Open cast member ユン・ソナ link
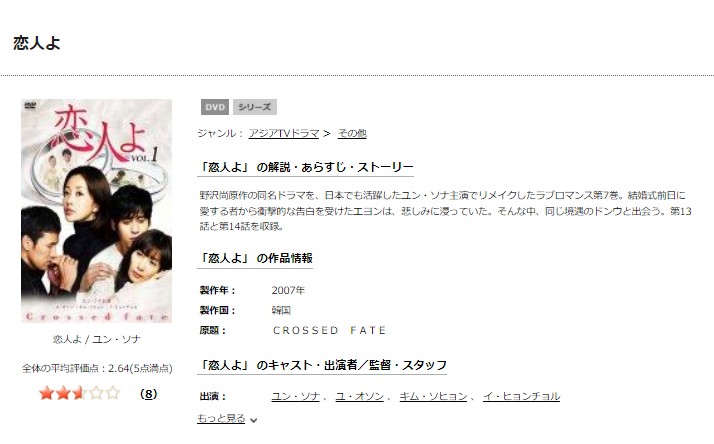This screenshot has height=444, width=714. point(296,396)
